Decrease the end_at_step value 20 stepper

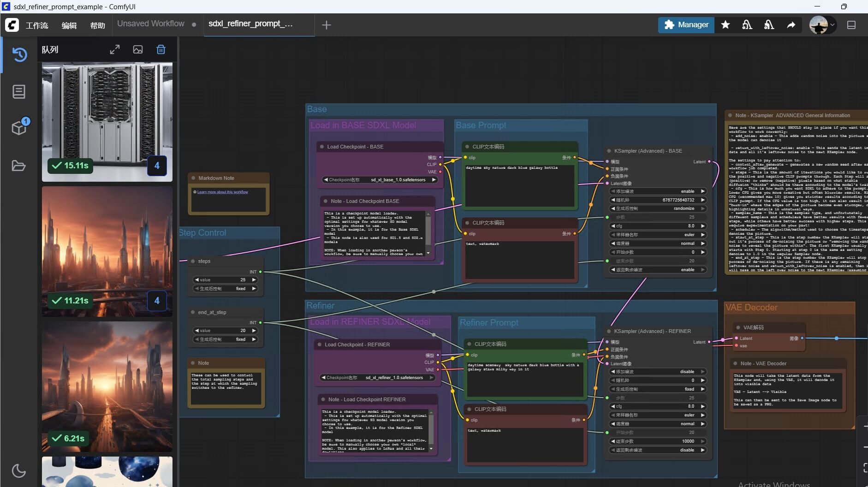[197, 331]
